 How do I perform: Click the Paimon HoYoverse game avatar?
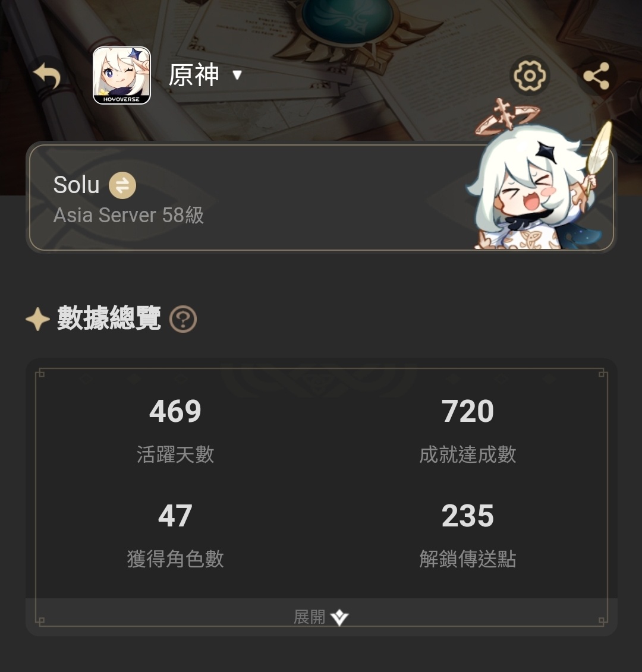point(122,75)
